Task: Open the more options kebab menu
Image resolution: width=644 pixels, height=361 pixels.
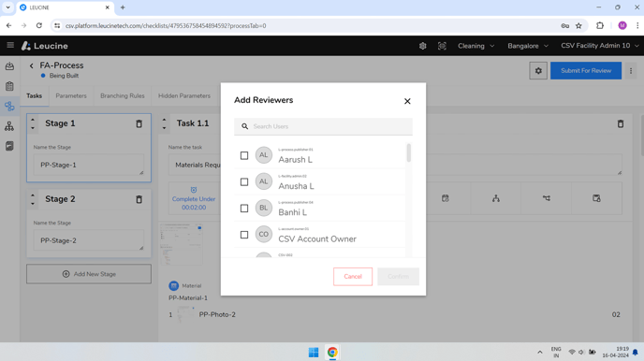Action: pos(631,71)
